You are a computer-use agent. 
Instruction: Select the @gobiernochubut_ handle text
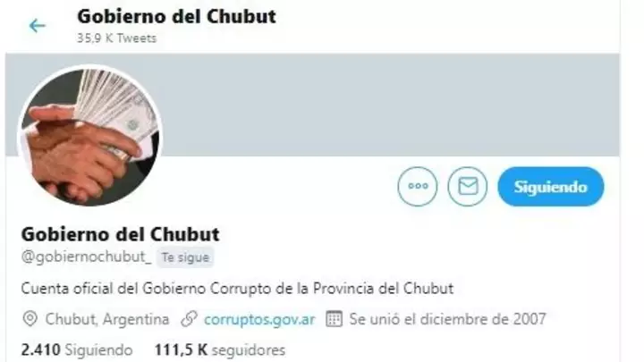pyautogui.click(x=86, y=257)
